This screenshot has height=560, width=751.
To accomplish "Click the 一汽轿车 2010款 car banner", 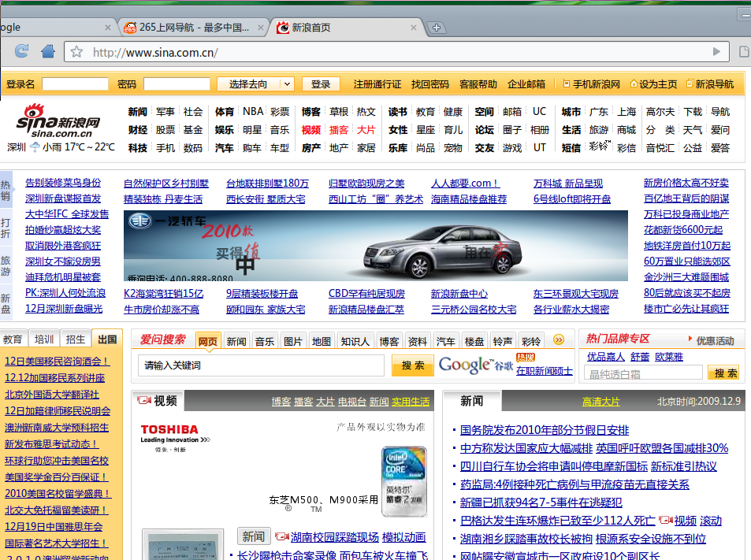I will [x=375, y=246].
